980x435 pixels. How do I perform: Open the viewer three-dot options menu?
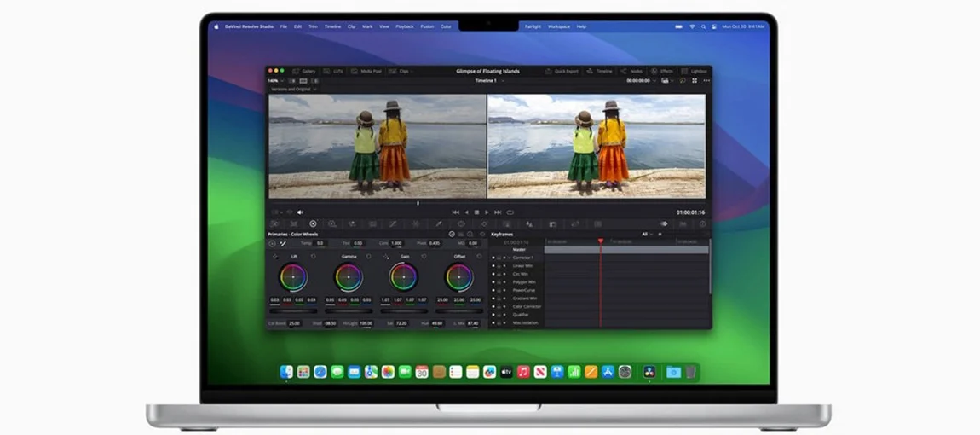[x=706, y=81]
